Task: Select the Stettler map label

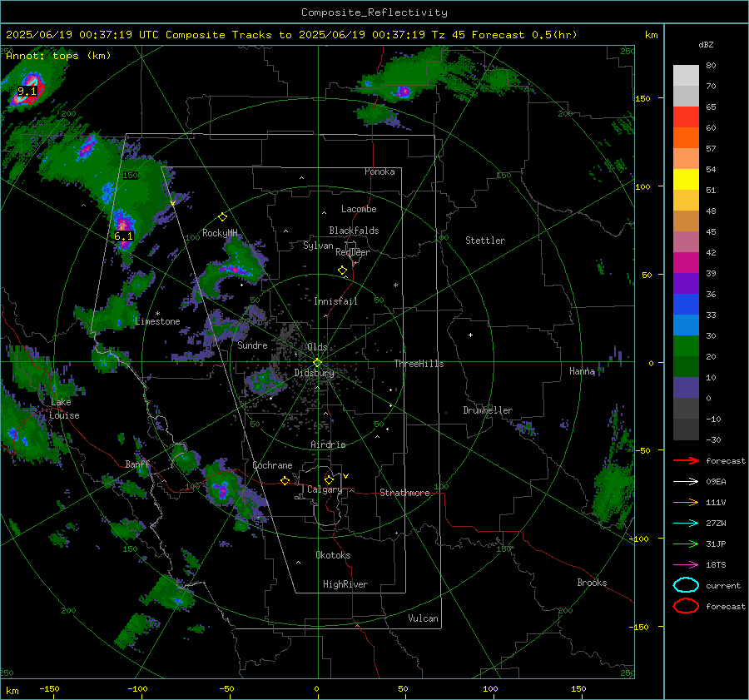Action: click(x=485, y=241)
